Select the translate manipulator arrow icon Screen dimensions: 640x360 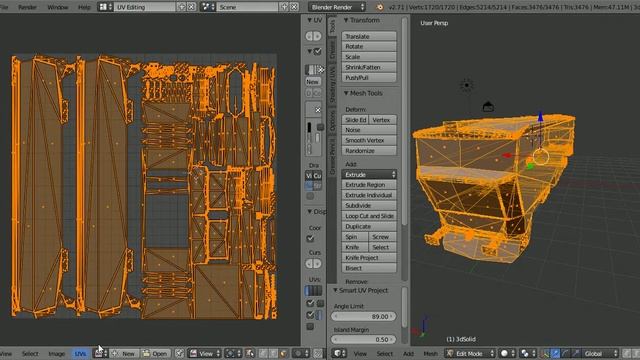pos(556,353)
